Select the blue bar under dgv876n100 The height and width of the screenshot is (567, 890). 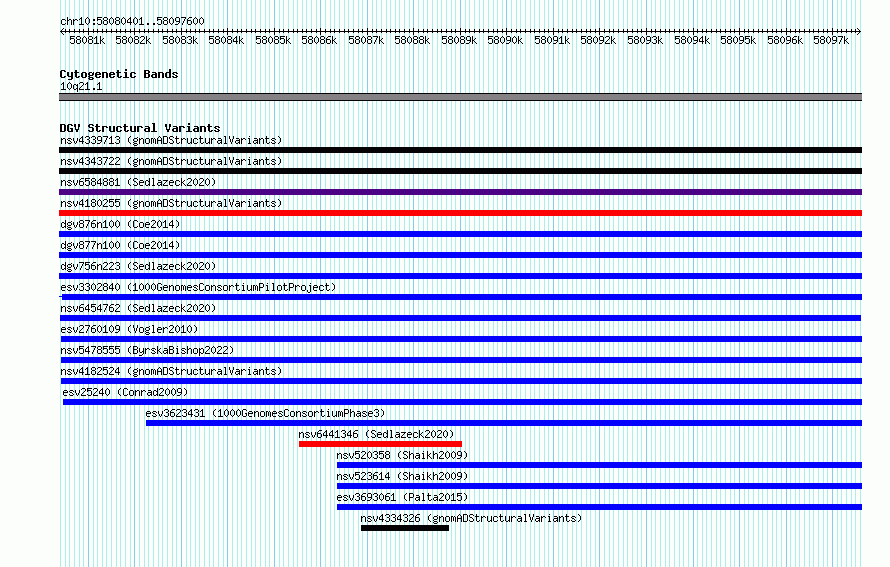click(460, 234)
